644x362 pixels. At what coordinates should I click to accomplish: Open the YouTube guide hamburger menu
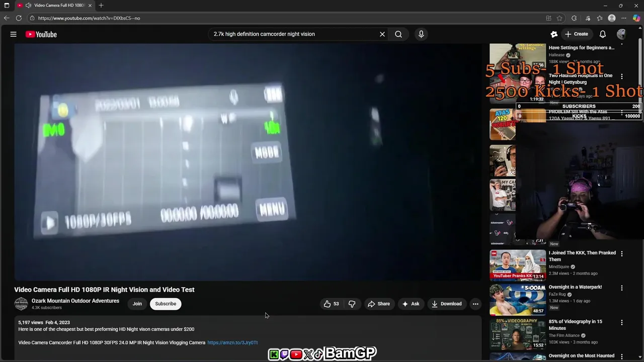[14, 34]
